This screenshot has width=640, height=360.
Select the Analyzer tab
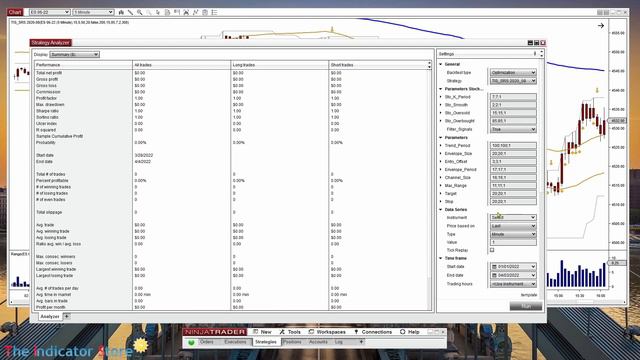pyautogui.click(x=50, y=316)
